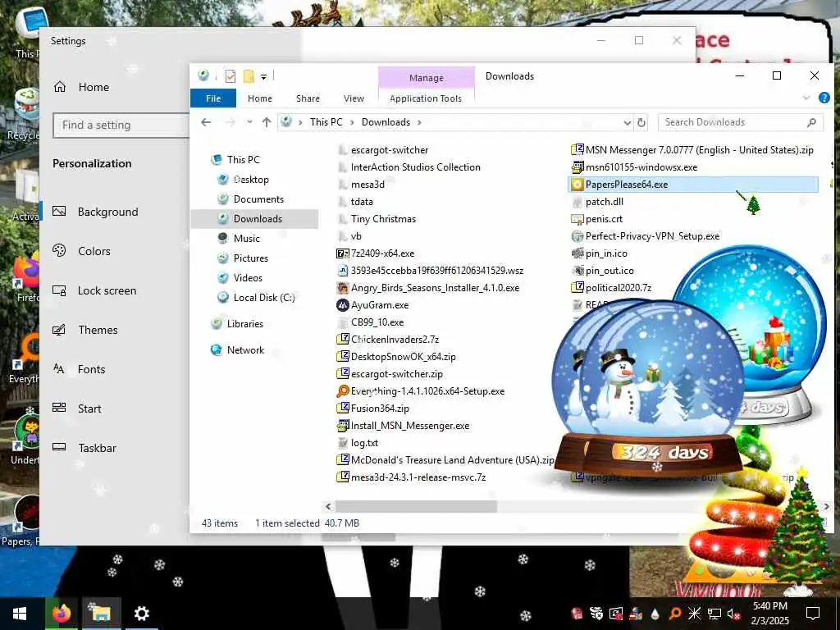840x630 pixels.
Task: Click the chevron after Downloads in address bar
Action: point(419,123)
